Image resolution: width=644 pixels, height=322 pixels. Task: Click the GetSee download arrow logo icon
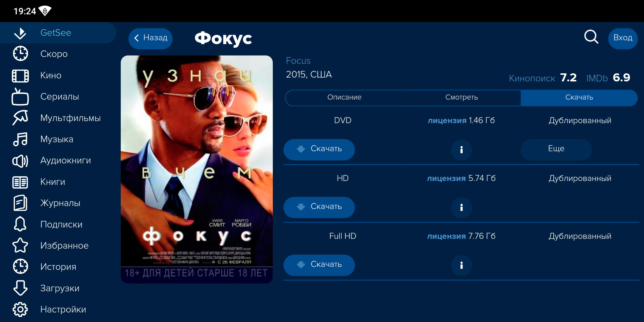coord(20,33)
